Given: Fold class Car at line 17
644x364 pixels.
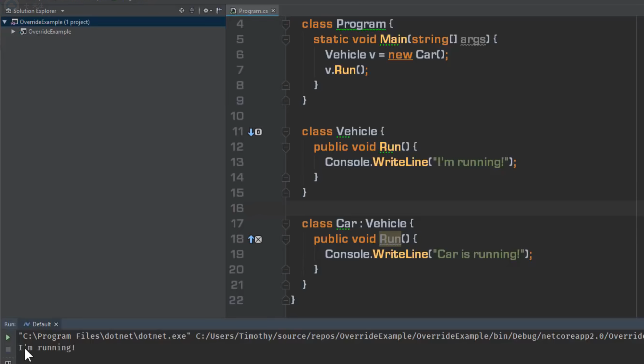Looking at the screenshot, I should [x=286, y=224].
